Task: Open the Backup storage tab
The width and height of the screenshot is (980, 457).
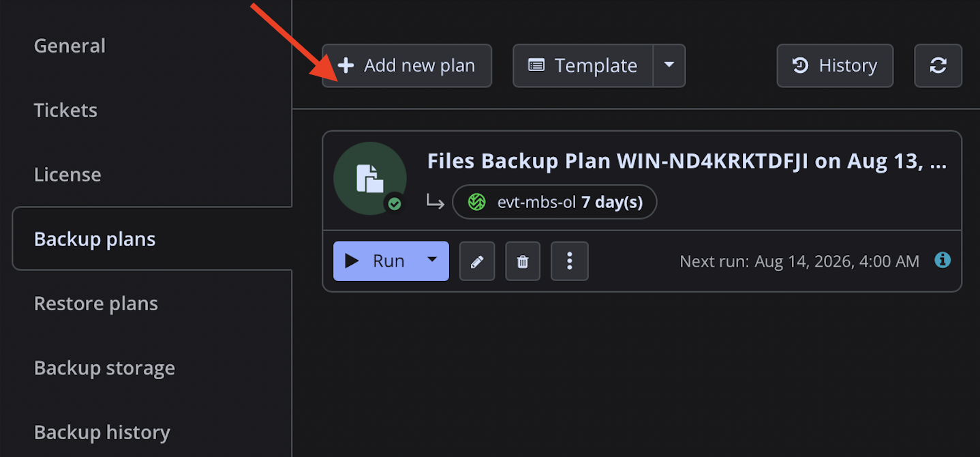Action: coord(104,368)
